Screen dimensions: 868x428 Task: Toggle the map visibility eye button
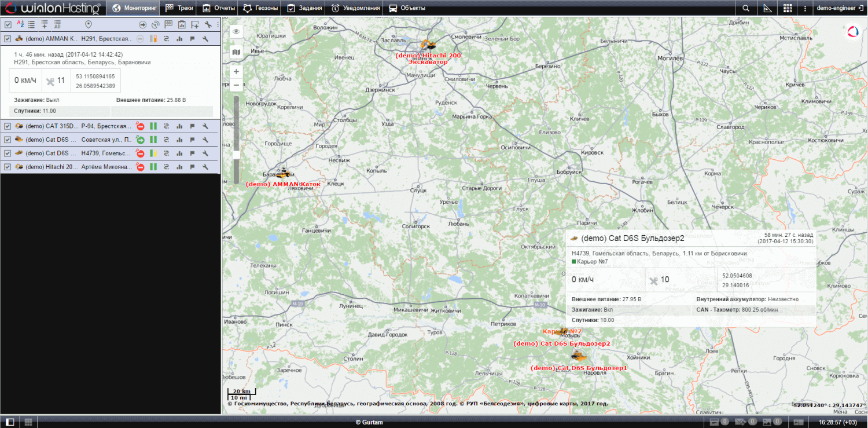pyautogui.click(x=236, y=31)
